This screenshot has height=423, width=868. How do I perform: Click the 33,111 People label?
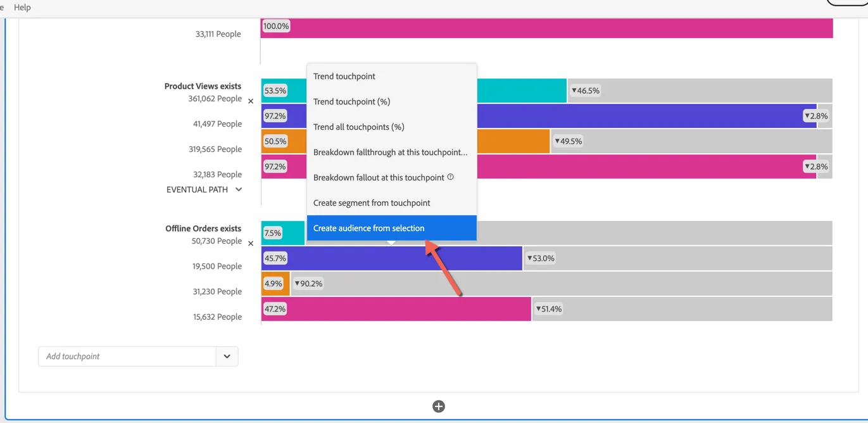click(x=218, y=34)
